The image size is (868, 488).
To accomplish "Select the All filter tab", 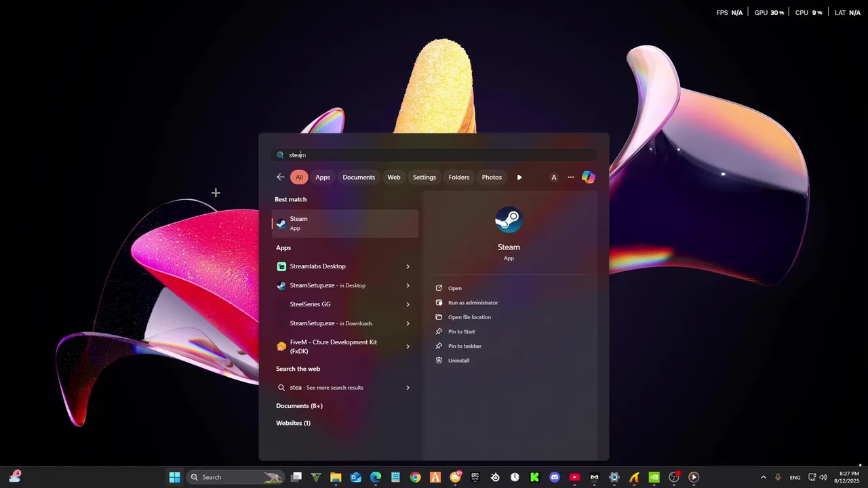I will [299, 177].
